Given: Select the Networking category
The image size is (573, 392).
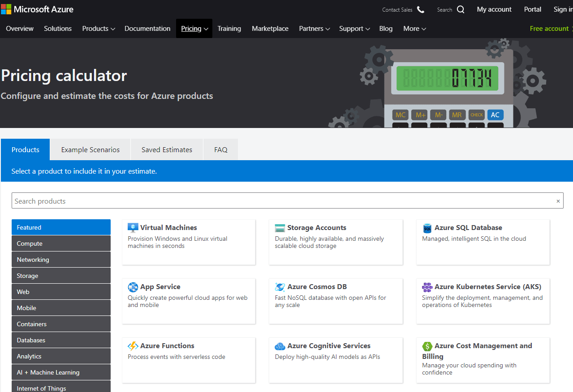Looking at the screenshot, I should point(61,260).
